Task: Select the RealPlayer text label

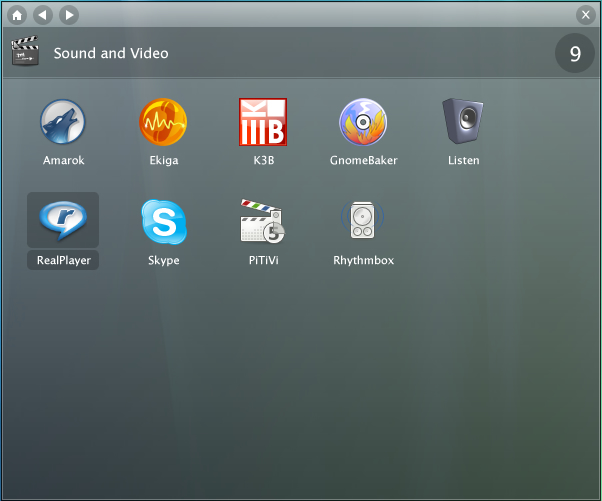Action: coord(64,260)
